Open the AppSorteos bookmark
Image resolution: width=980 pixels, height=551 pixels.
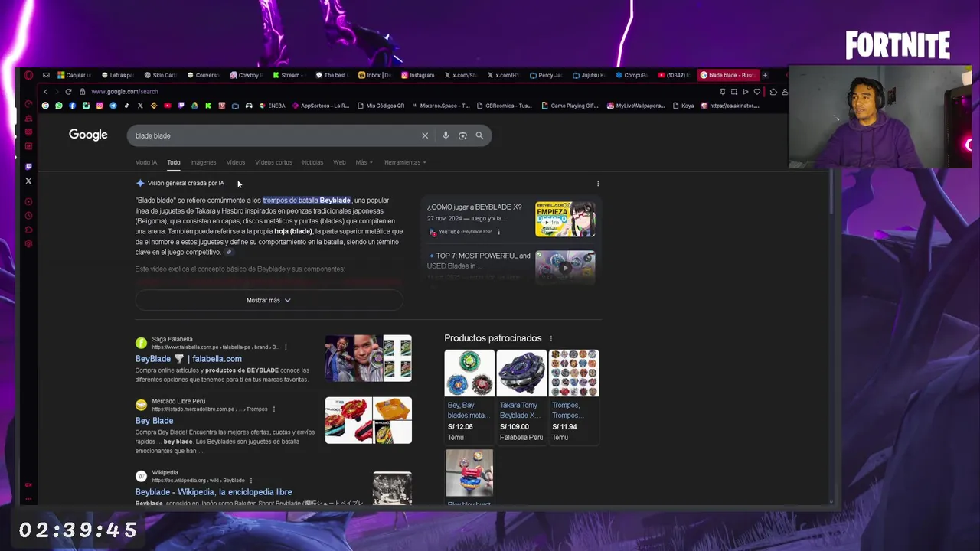click(x=321, y=106)
